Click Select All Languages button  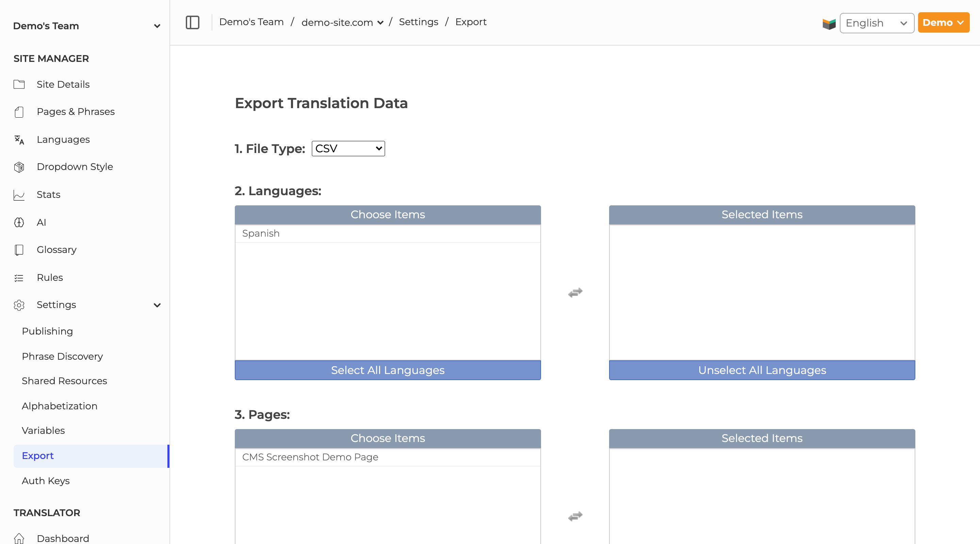(x=388, y=370)
